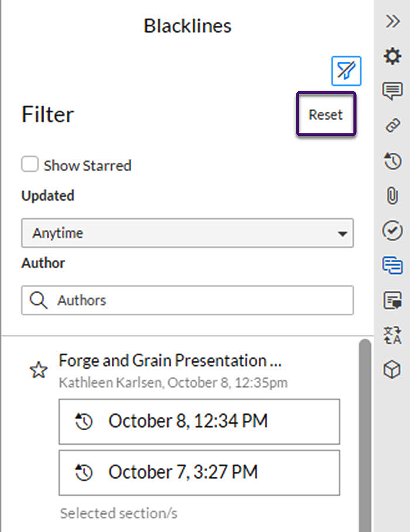Image resolution: width=410 pixels, height=532 pixels.
Task: Open the tasks checkmark circle icon
Action: (392, 231)
